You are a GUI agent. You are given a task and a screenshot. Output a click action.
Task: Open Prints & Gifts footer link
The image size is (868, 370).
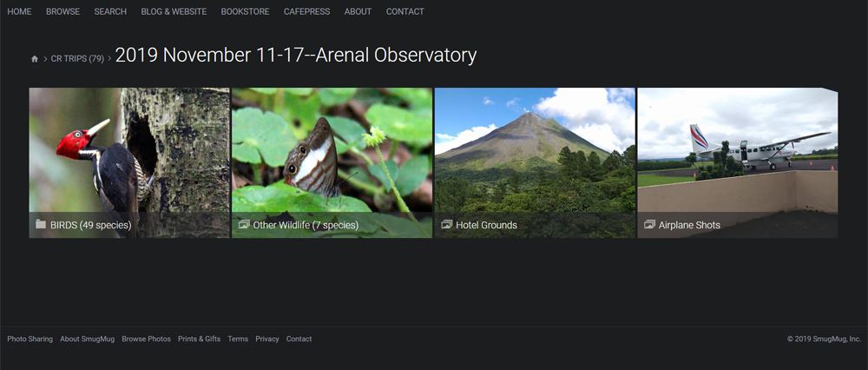pos(200,339)
